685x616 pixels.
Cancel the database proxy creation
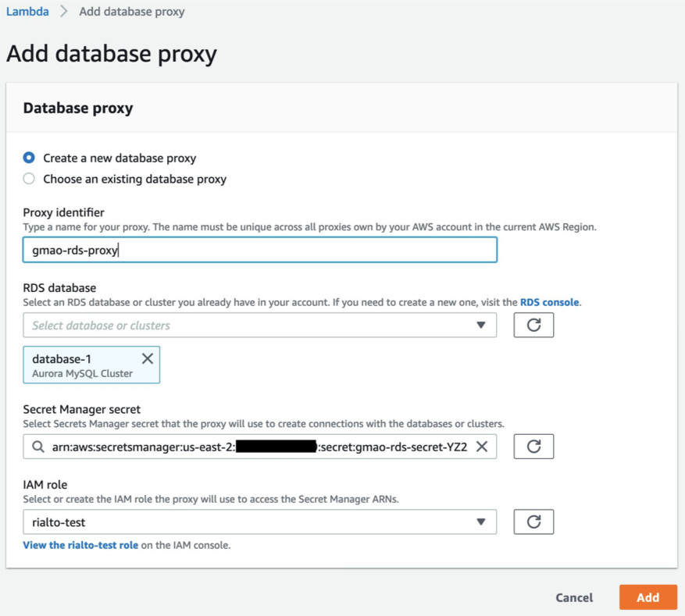click(x=574, y=597)
